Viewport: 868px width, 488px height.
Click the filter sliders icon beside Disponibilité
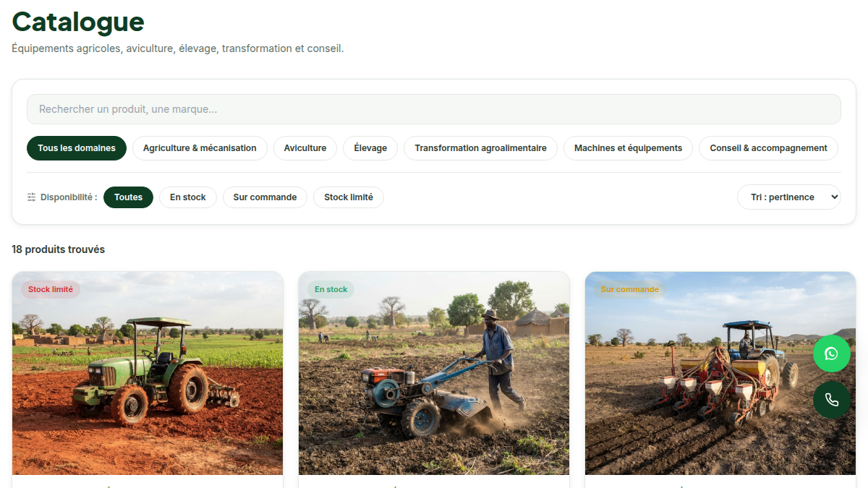(31, 197)
